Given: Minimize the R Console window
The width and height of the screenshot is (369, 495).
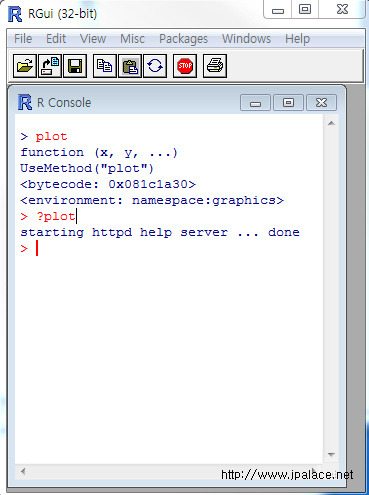Looking at the screenshot, I should (255, 103).
